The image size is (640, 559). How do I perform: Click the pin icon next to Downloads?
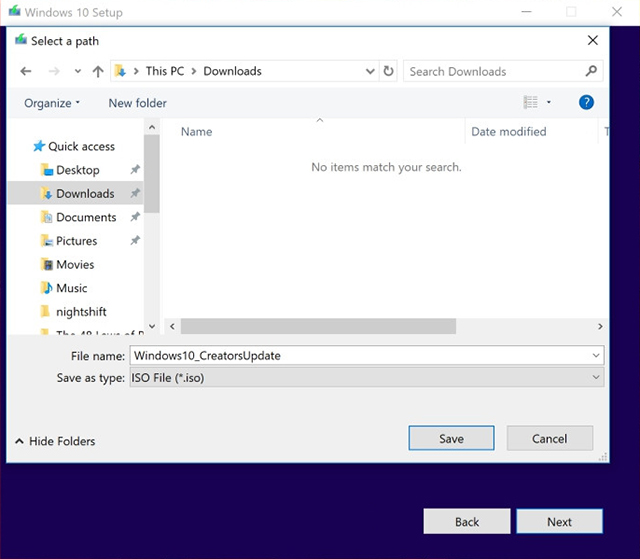[135, 193]
